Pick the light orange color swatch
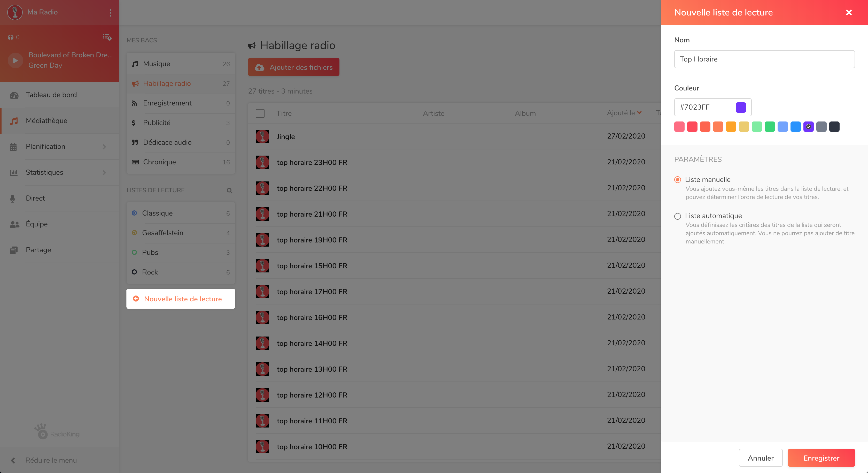Viewport: 868px width, 473px height. (x=718, y=127)
